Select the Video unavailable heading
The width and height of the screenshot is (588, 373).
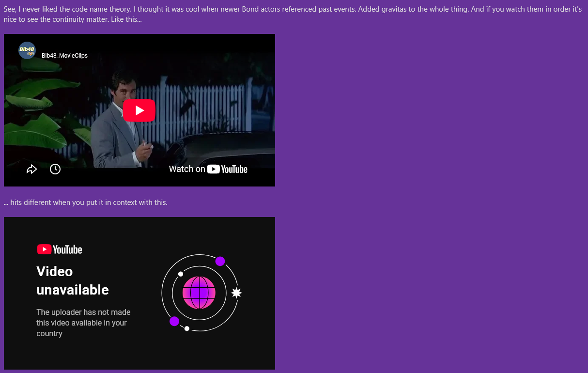[x=73, y=280]
